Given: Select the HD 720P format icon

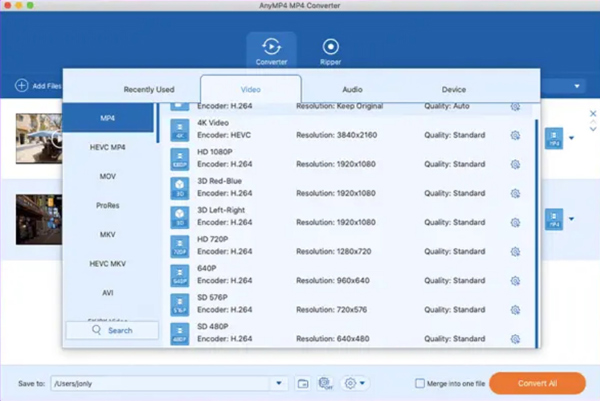Looking at the screenshot, I should click(x=179, y=246).
